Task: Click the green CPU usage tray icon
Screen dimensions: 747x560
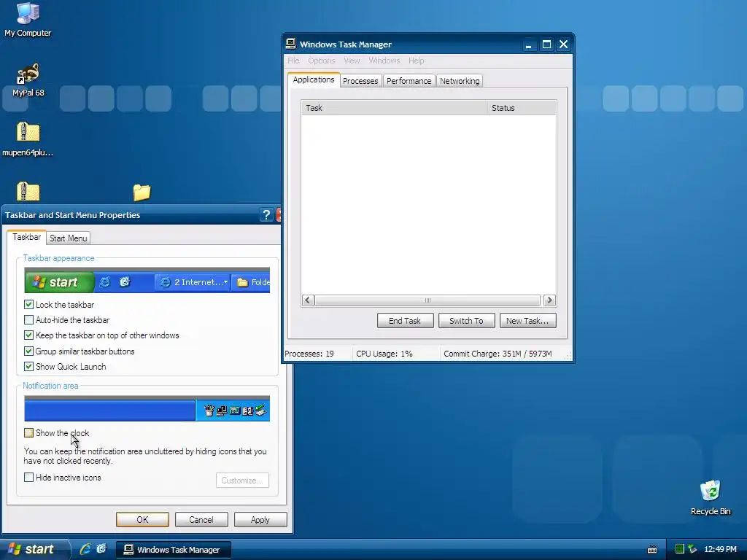Action: pyautogui.click(x=680, y=549)
